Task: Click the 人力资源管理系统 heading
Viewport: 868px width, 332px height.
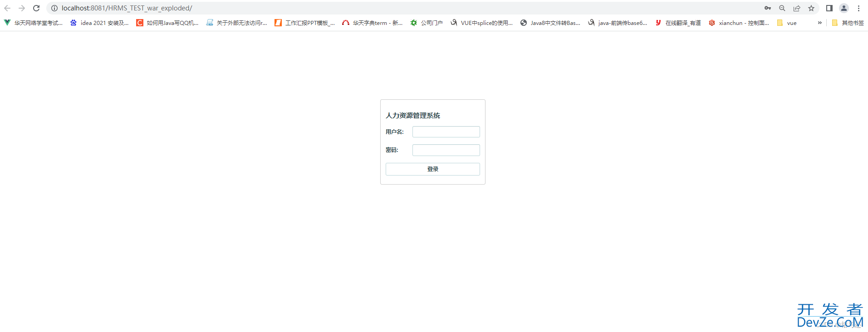Action: pyautogui.click(x=413, y=116)
